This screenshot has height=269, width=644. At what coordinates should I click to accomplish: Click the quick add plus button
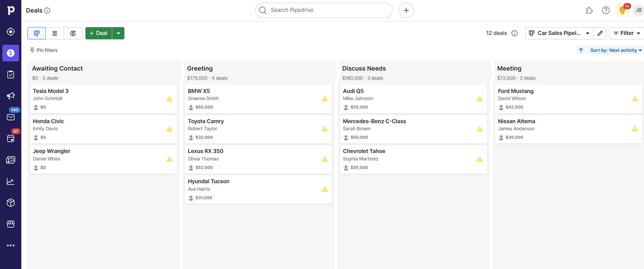tap(406, 10)
